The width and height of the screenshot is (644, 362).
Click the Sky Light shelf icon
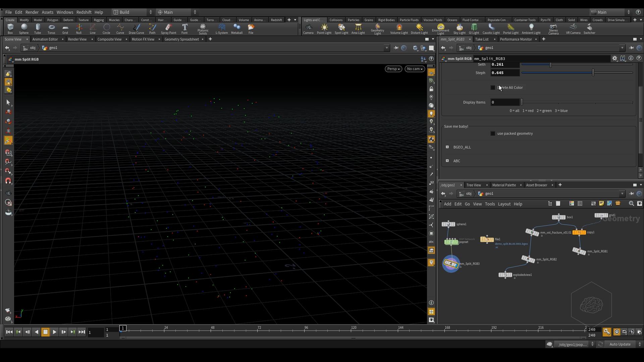point(459,29)
